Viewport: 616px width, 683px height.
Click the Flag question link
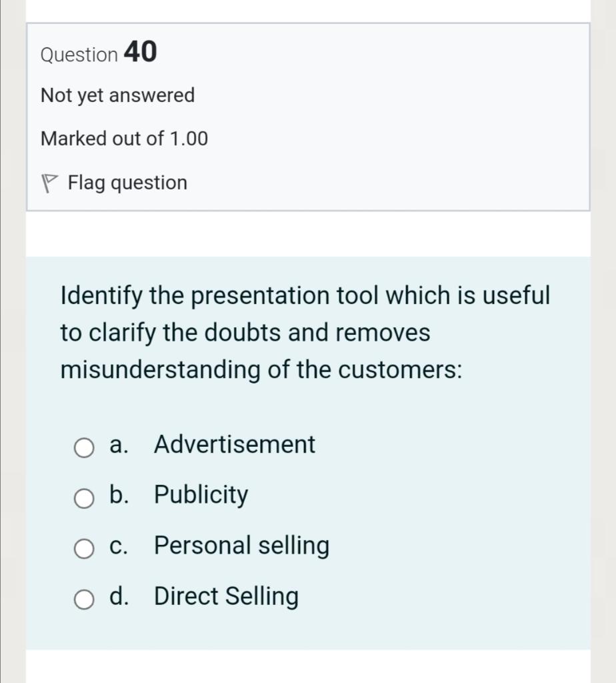[x=127, y=182]
